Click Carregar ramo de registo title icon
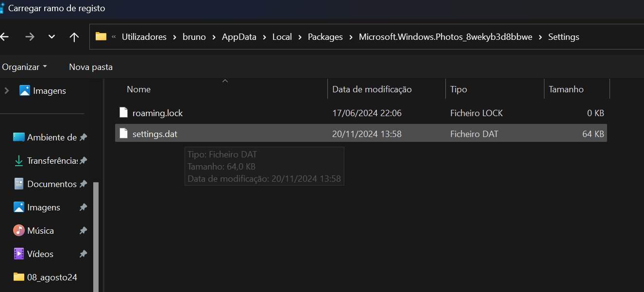Screen dimensions: 644x292 pyautogui.click(x=2, y=8)
